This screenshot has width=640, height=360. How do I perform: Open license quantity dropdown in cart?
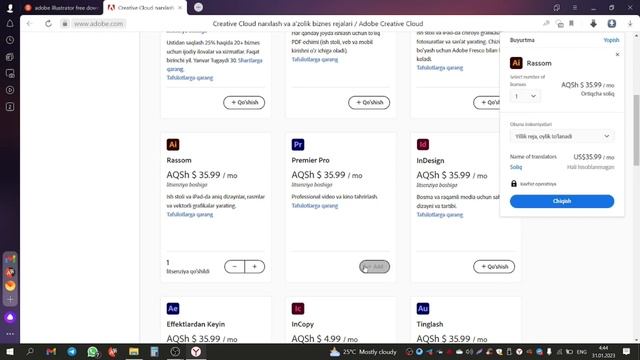(x=525, y=96)
